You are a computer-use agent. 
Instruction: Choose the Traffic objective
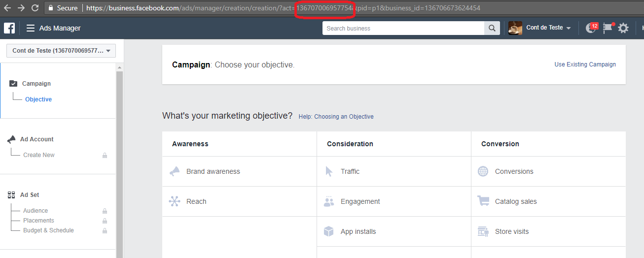pyautogui.click(x=350, y=171)
